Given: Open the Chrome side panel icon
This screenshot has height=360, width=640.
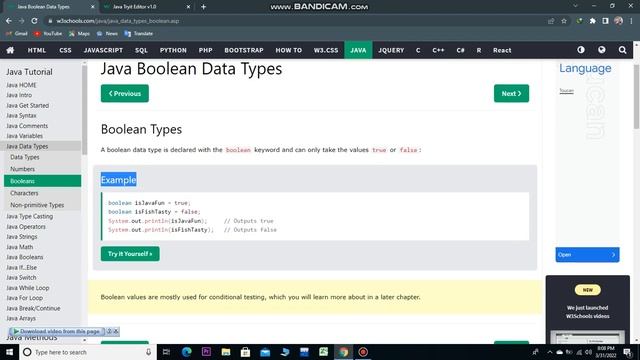Looking at the screenshot, I should pos(605,21).
